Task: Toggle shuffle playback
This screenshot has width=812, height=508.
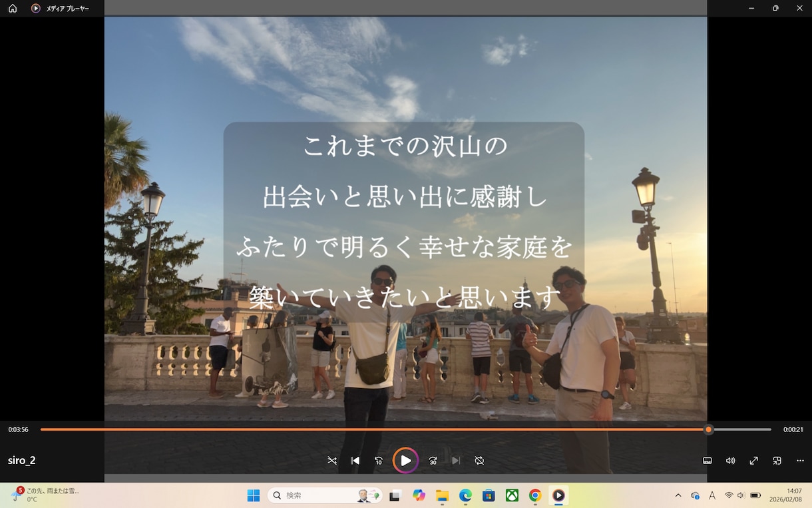Action: (x=332, y=461)
